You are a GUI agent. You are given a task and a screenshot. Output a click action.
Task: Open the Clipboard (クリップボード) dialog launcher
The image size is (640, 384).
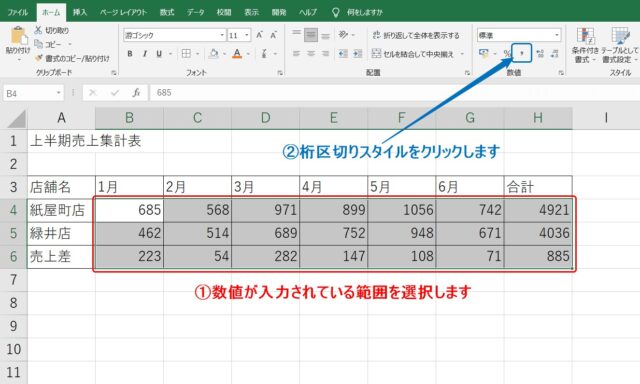[113, 73]
